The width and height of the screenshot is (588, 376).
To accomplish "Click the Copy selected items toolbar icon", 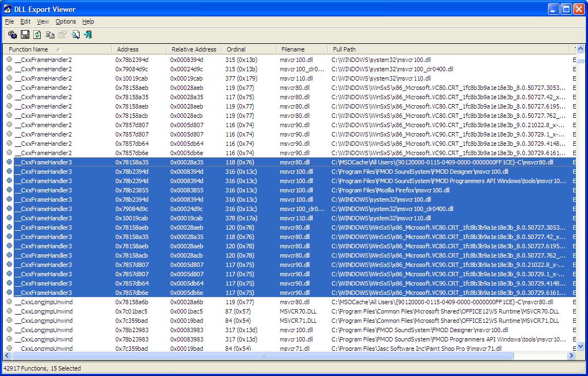I will pyautogui.click(x=50, y=35).
